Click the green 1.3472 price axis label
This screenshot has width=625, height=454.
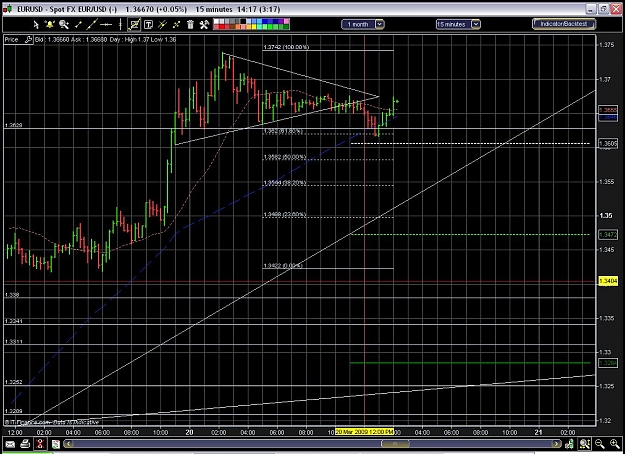(x=608, y=234)
